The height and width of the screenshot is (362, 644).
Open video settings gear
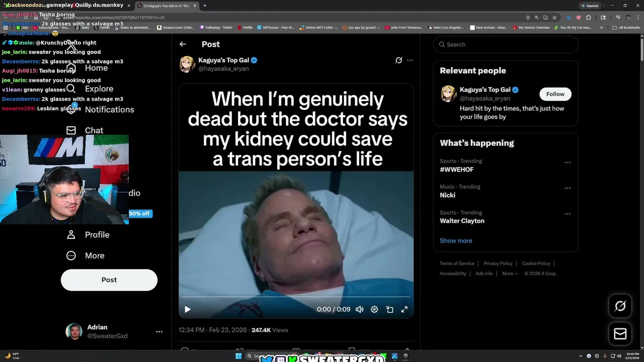tap(374, 309)
